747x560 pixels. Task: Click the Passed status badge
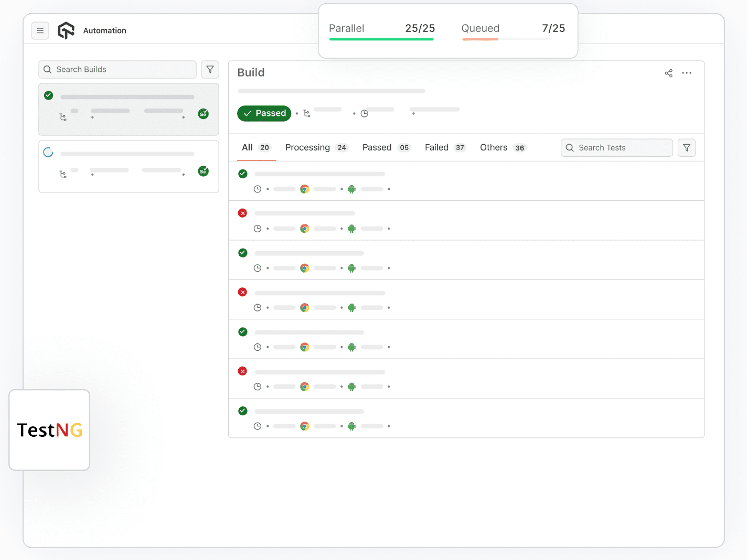[x=264, y=113]
